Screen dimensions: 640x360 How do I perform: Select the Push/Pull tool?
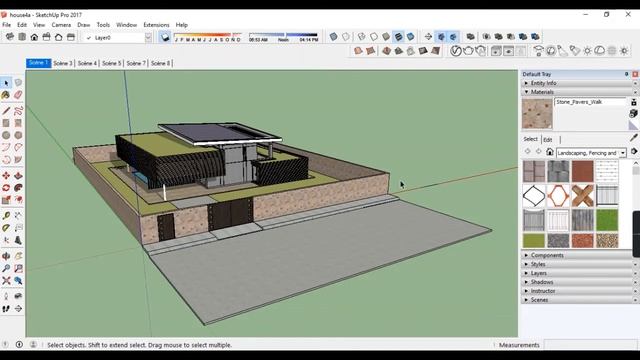point(18,176)
